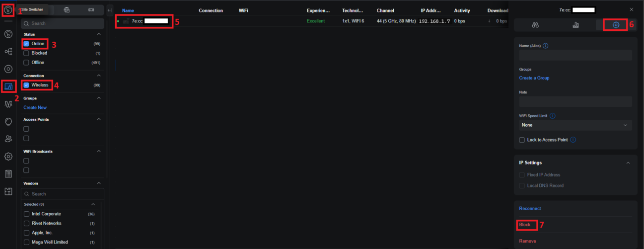This screenshot has width=644, height=249.
Task: Collapse the Status filter section
Action: click(x=98, y=34)
